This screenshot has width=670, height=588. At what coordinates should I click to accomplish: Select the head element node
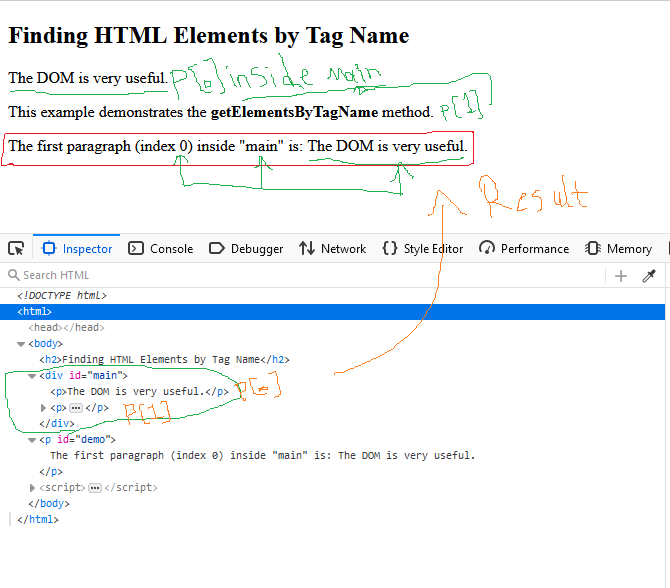(x=66, y=328)
